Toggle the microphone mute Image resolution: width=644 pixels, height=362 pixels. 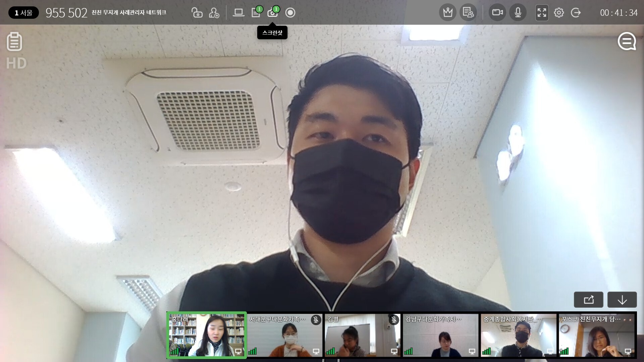518,13
